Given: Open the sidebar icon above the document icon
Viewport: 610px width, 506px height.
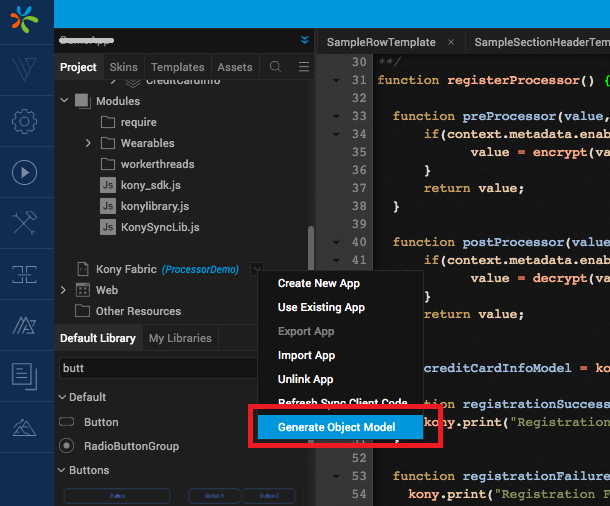Looking at the screenshot, I should (x=24, y=325).
